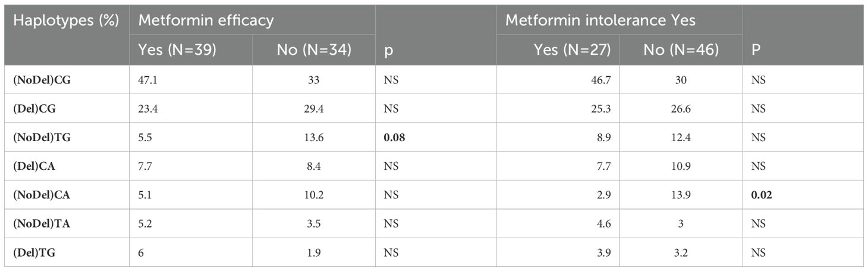Click the (NoDel)TG haplotype label
Screen dimensions: 868x271
click(x=42, y=137)
